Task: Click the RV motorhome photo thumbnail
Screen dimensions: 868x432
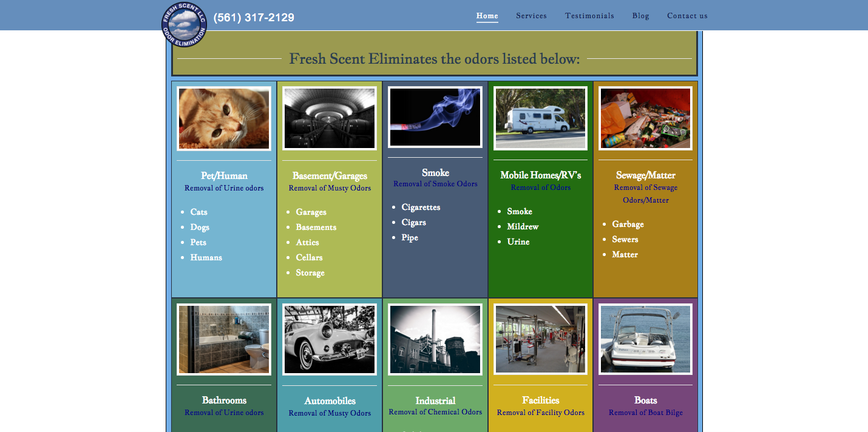Action: pos(540,118)
